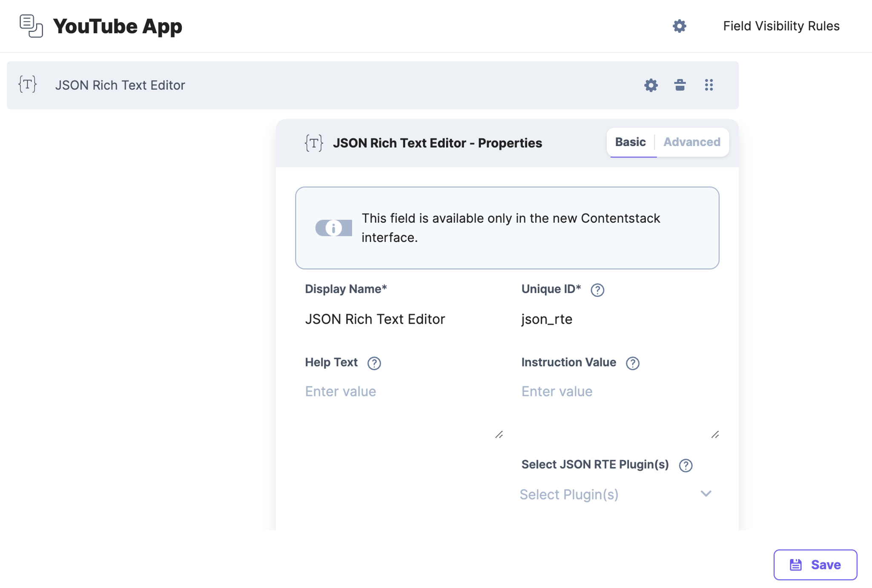This screenshot has width=872, height=588.
Task: Click the Help Text textarea
Action: (403, 409)
